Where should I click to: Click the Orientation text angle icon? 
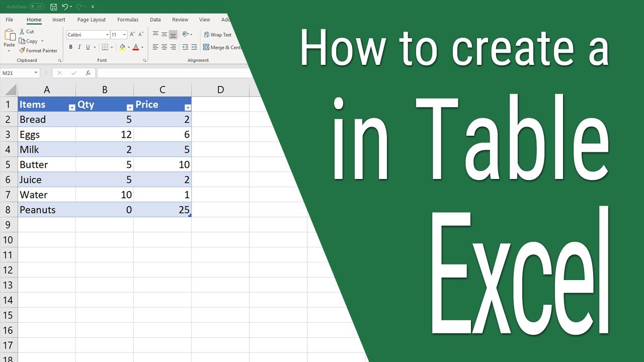186,34
